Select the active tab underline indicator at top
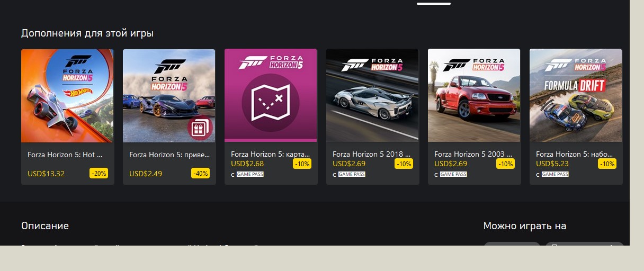644x271 pixels. (434, 3)
